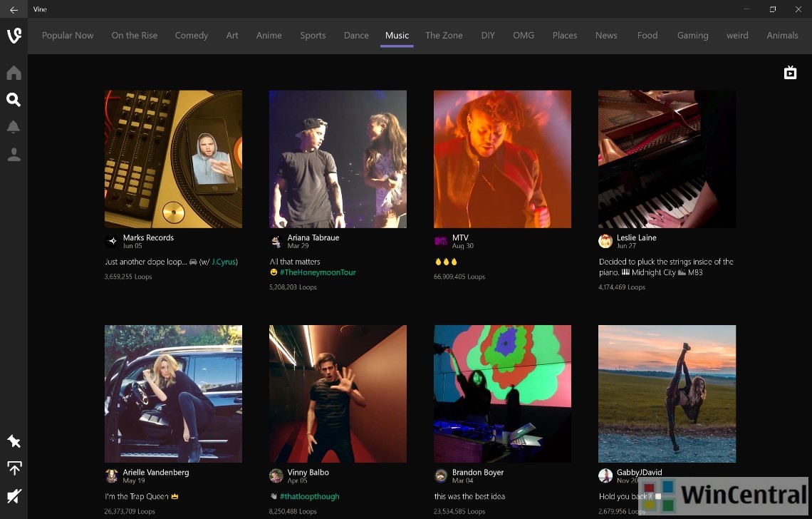Switch to Places tab
The width and height of the screenshot is (812, 519).
tap(564, 35)
